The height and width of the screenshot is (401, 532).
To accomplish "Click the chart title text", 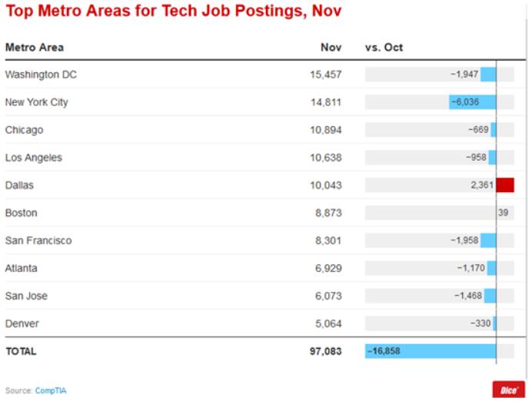I will pos(174,12).
